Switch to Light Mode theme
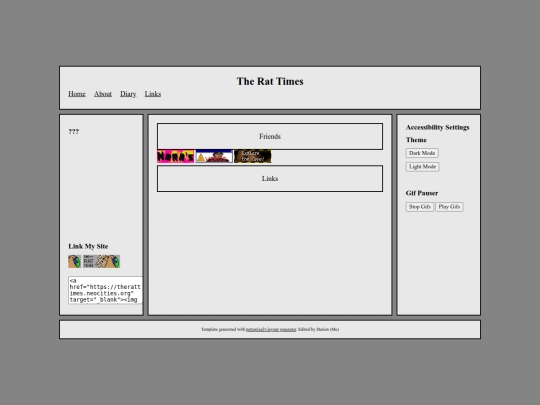 click(x=422, y=167)
